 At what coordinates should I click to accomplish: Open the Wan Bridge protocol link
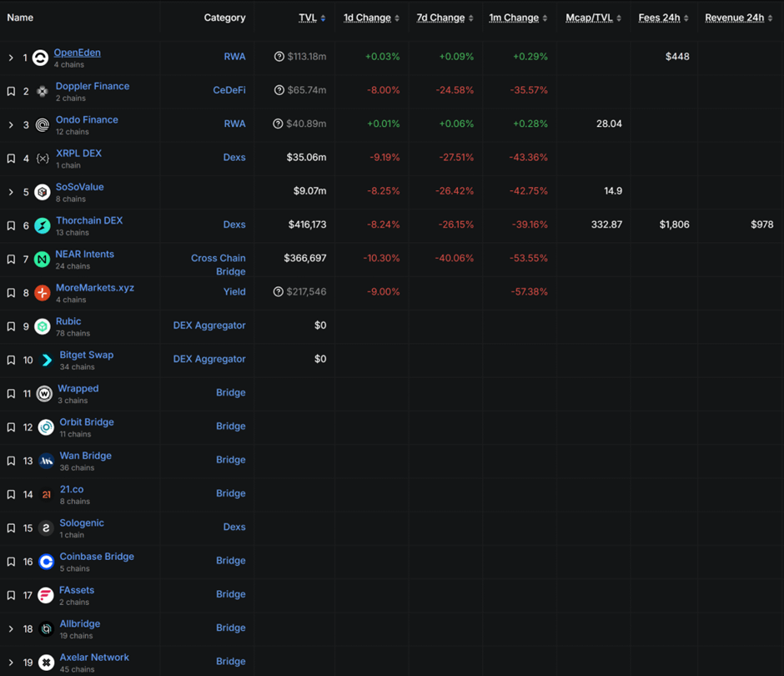point(85,456)
